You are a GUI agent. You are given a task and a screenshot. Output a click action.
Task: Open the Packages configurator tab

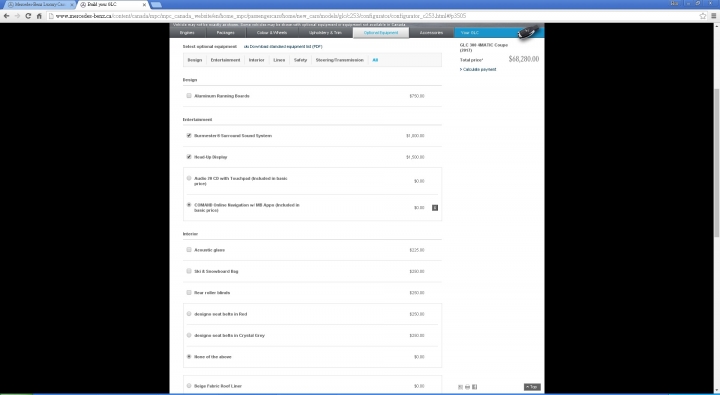tap(225, 33)
